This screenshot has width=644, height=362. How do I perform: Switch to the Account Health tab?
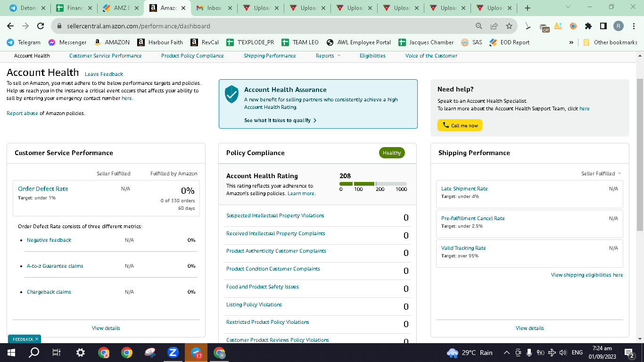[32, 56]
